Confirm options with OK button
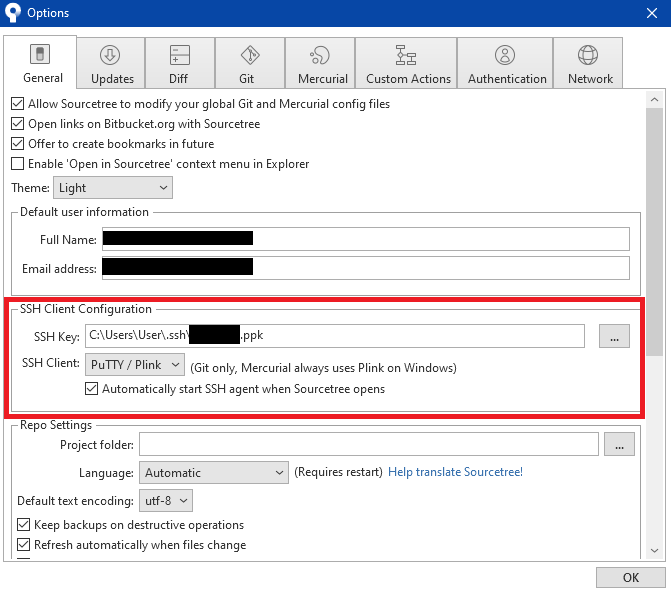This screenshot has height=593, width=671. (x=631, y=578)
